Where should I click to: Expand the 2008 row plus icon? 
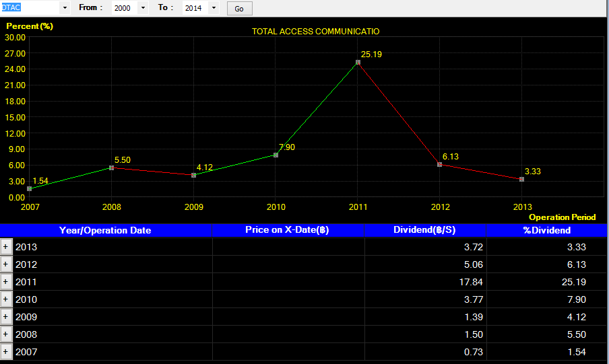click(x=6, y=334)
